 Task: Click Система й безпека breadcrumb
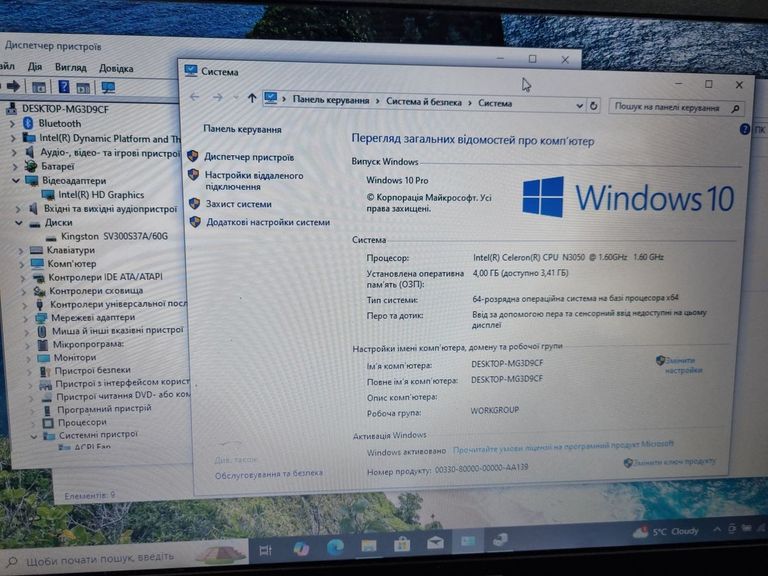coord(424,102)
